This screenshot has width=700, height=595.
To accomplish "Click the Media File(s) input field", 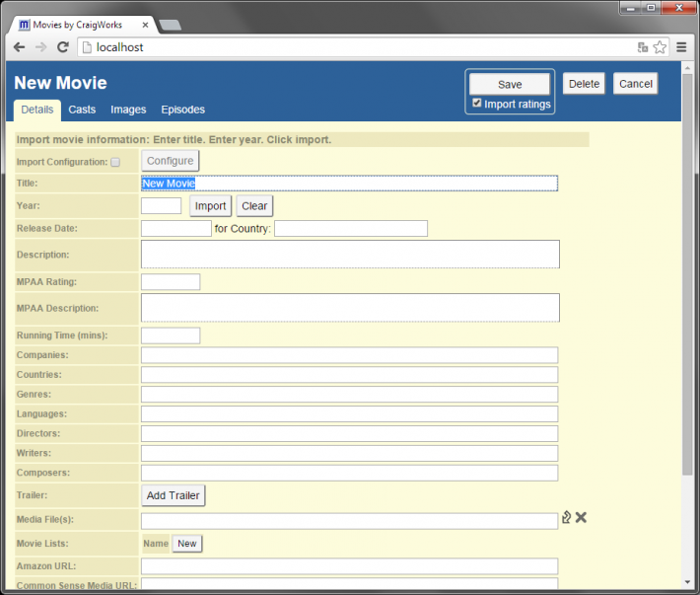I will (350, 521).
